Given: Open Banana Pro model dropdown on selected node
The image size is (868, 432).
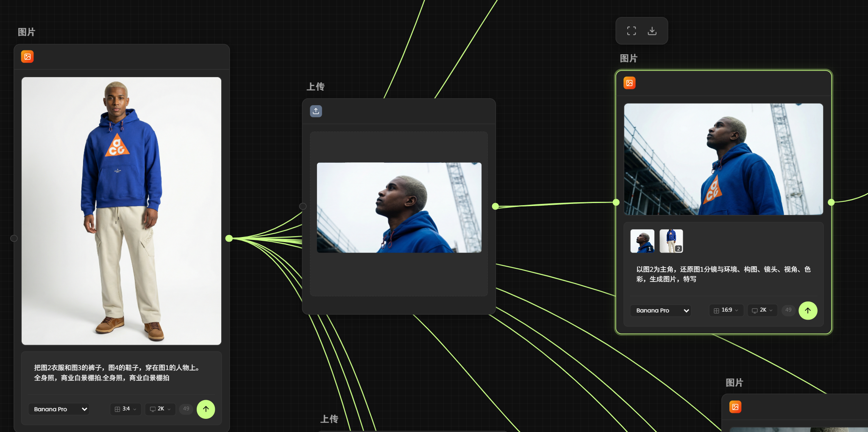Looking at the screenshot, I should click(661, 310).
